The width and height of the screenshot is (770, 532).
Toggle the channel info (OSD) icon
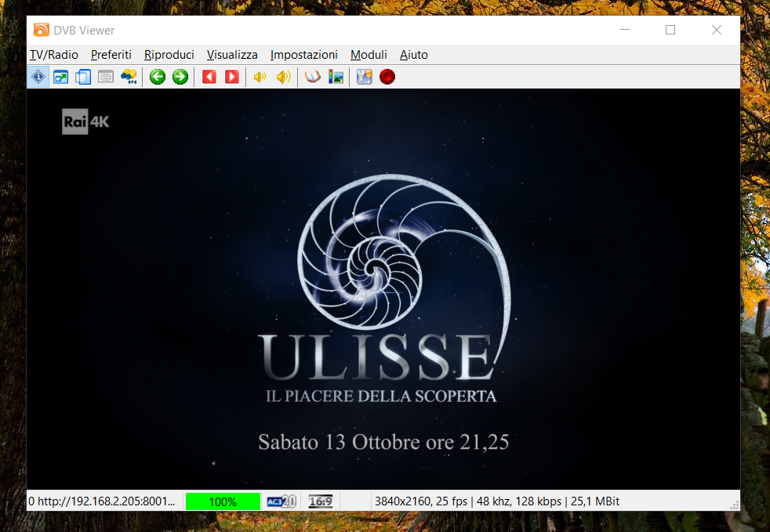point(38,77)
